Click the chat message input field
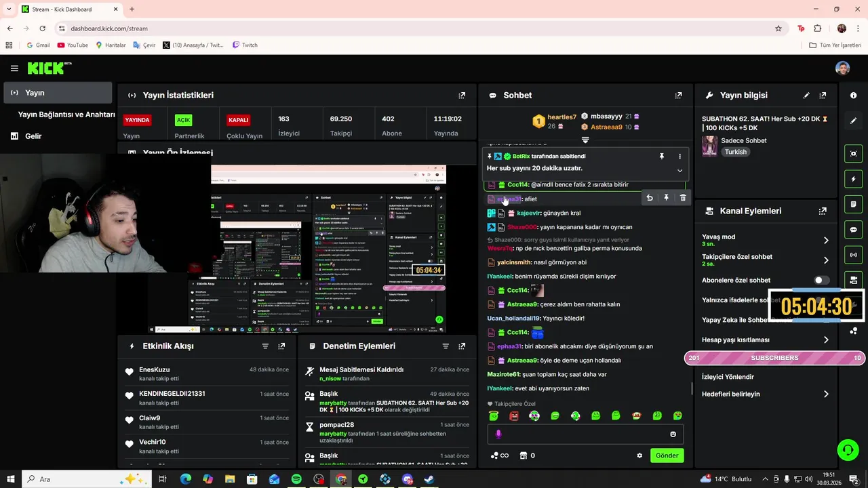This screenshot has width=868, height=488. pyautogui.click(x=585, y=434)
